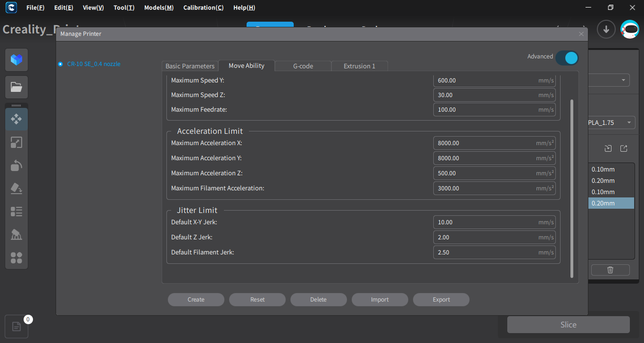Viewport: 644px width, 343px height.
Task: Switch to the Basic Parameters tab
Action: tap(190, 66)
